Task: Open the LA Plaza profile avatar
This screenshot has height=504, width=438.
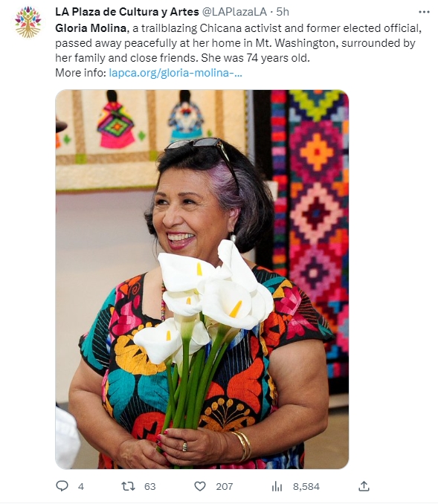Action: (28, 22)
